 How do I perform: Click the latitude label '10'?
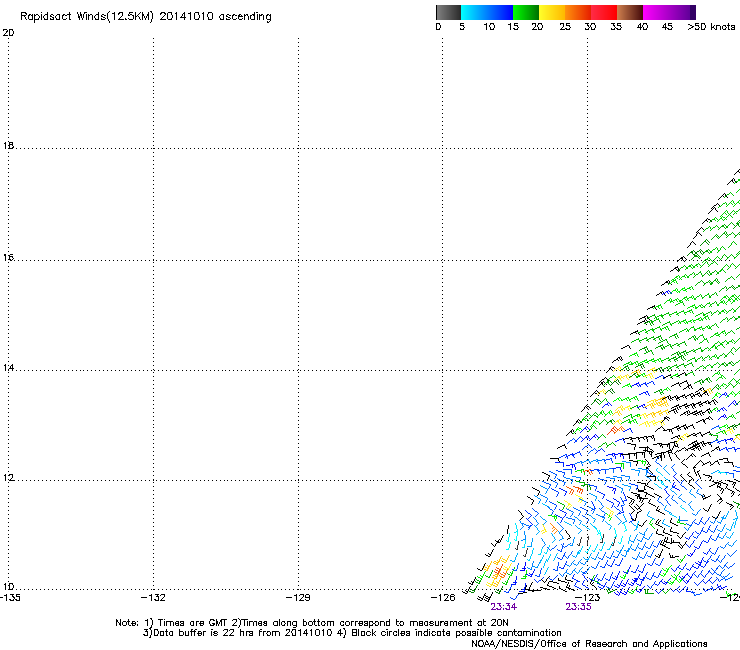click(8, 587)
